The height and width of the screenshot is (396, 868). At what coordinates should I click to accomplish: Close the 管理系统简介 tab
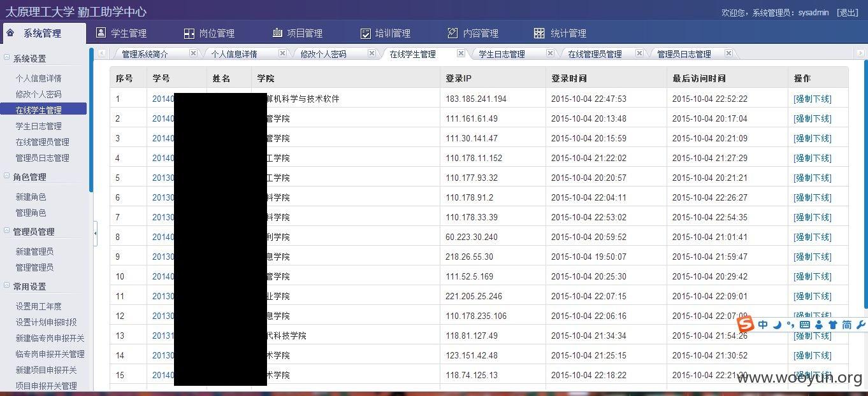click(193, 53)
